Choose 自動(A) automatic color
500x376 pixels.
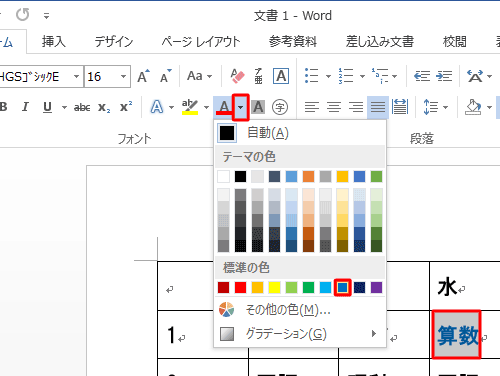(300, 133)
